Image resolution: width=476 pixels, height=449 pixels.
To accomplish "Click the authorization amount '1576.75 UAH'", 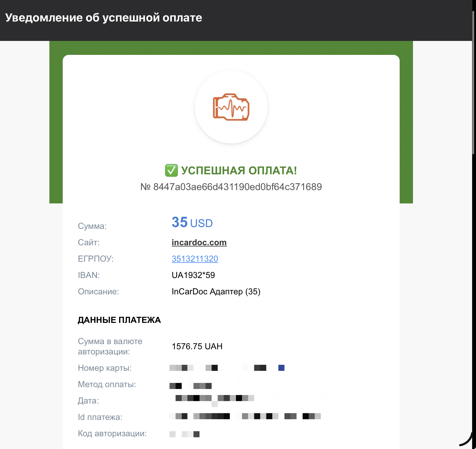I will pos(197,347).
